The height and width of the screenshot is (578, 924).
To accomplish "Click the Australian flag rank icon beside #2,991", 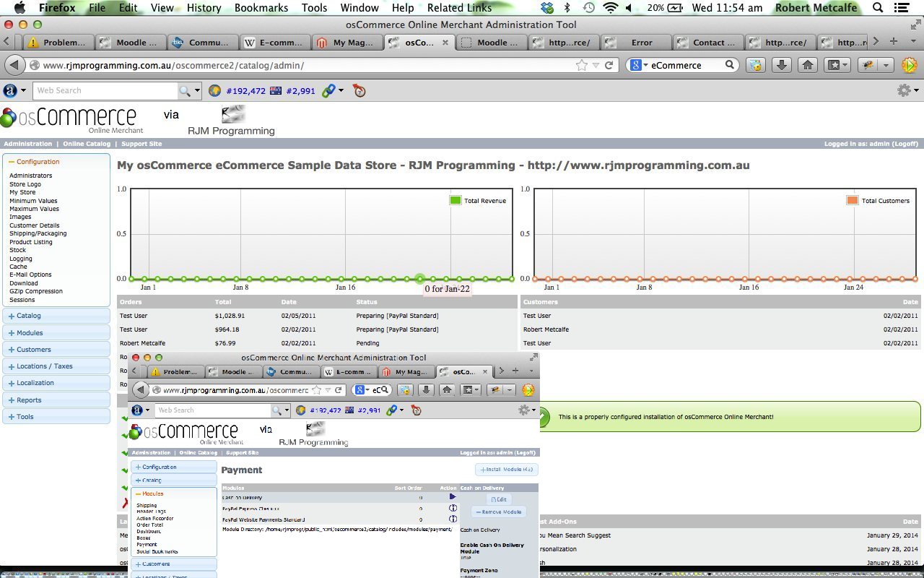I will coord(275,91).
